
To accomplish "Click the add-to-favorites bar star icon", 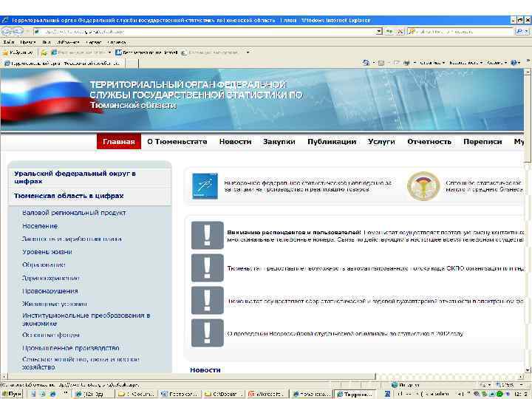I will [x=44, y=52].
